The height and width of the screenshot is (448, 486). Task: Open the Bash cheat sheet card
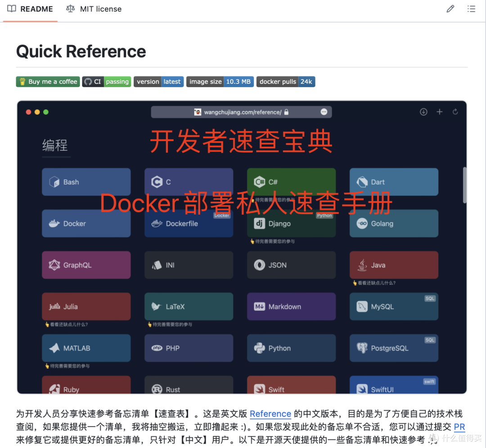point(86,182)
